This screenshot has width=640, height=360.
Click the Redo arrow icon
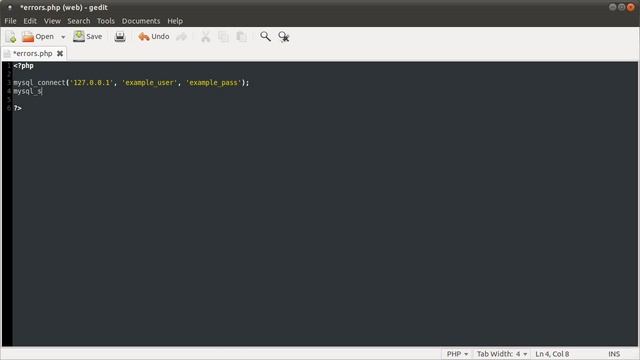click(x=182, y=37)
